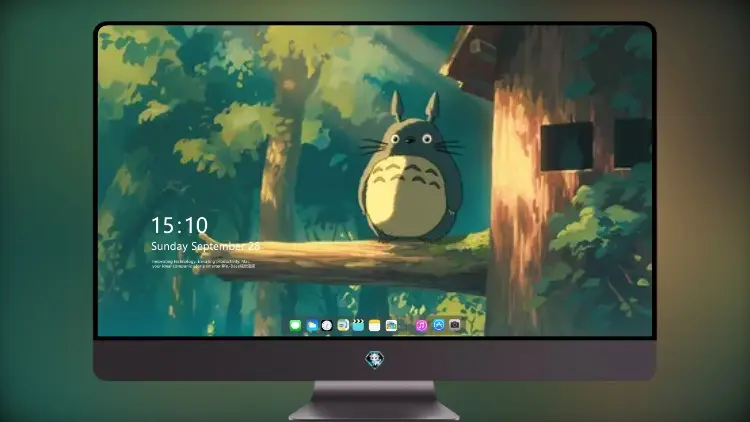This screenshot has width=750, height=422.
Task: Launch the pink iTunes music app
Action: [x=421, y=326]
